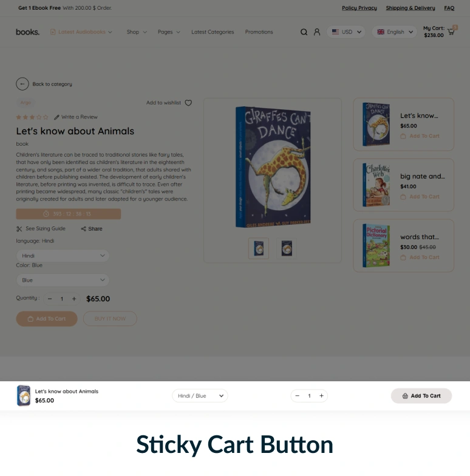Open the Shop menu

137,32
